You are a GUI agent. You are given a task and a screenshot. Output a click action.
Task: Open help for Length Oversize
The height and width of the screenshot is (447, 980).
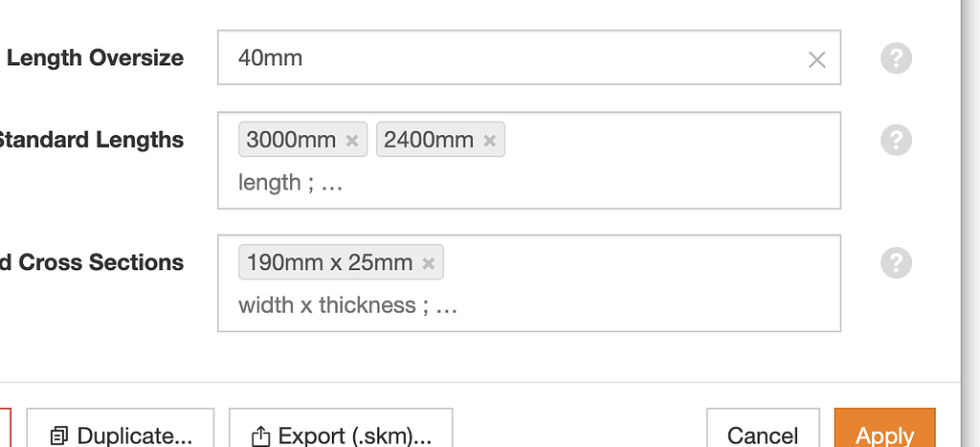click(896, 58)
